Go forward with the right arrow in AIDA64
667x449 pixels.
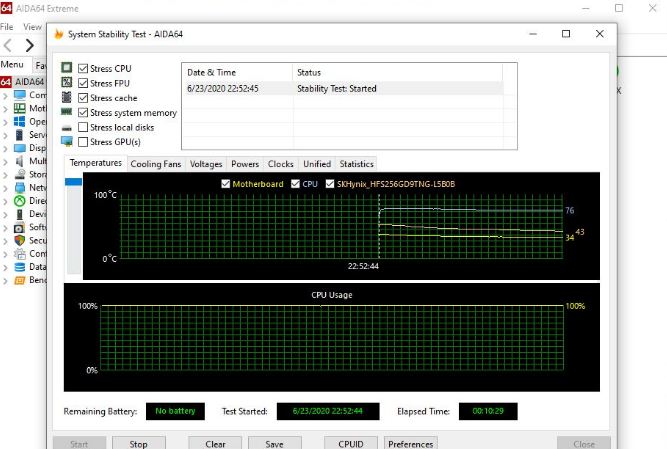tap(29, 45)
